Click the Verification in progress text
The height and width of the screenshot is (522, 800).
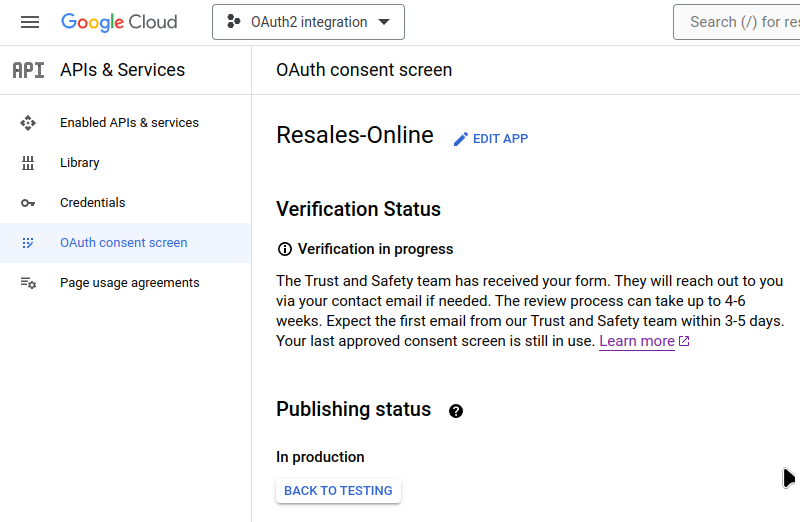pyautogui.click(x=376, y=249)
